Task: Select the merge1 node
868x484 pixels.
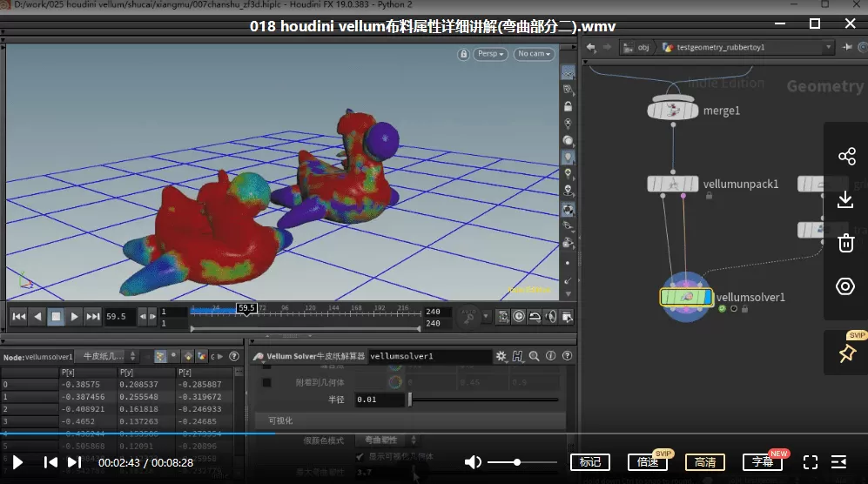Action: pyautogui.click(x=674, y=111)
